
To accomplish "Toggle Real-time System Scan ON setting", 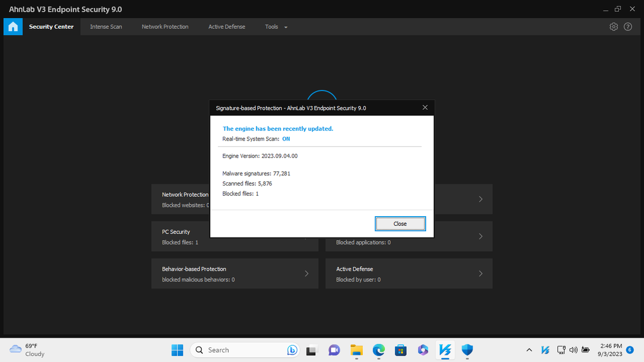I will click(x=286, y=138).
